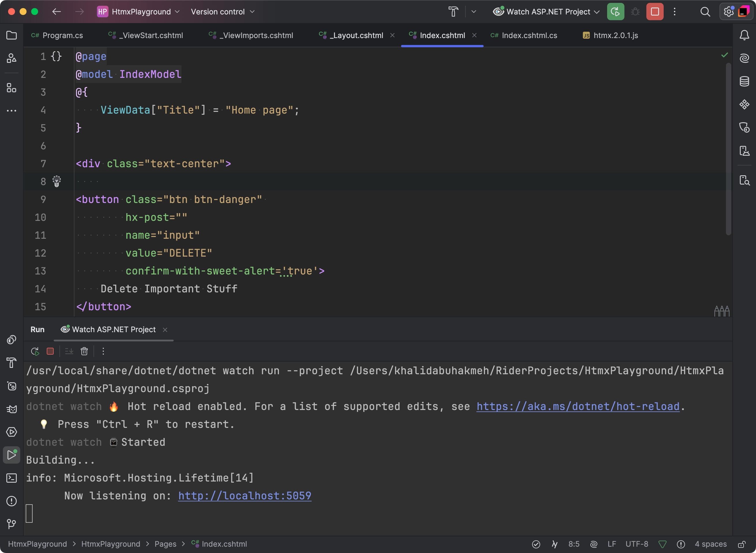Open the Build hammer tool window in left sidebar
The width and height of the screenshot is (756, 553).
(x=11, y=363)
